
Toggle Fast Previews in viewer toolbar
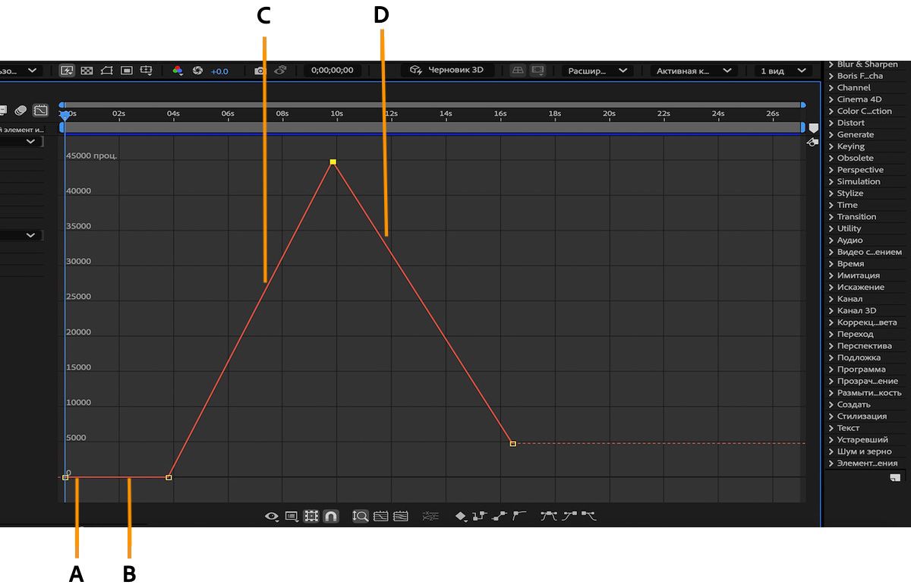[x=67, y=71]
